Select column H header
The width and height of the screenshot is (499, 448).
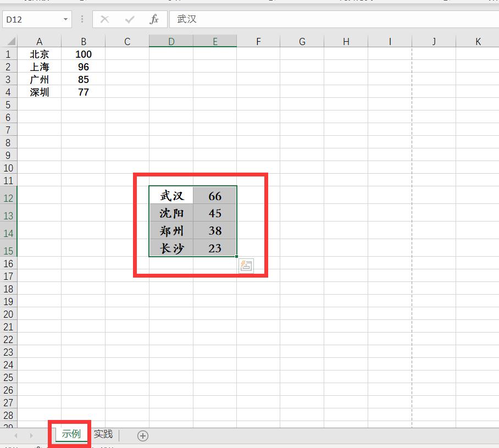click(346, 41)
